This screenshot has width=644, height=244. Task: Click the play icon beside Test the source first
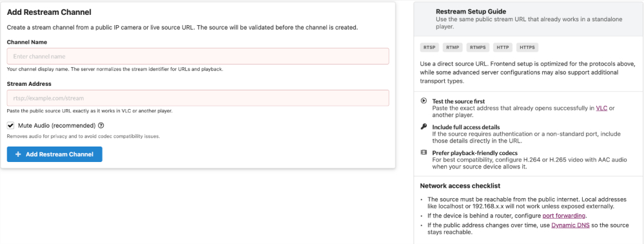pos(424,101)
